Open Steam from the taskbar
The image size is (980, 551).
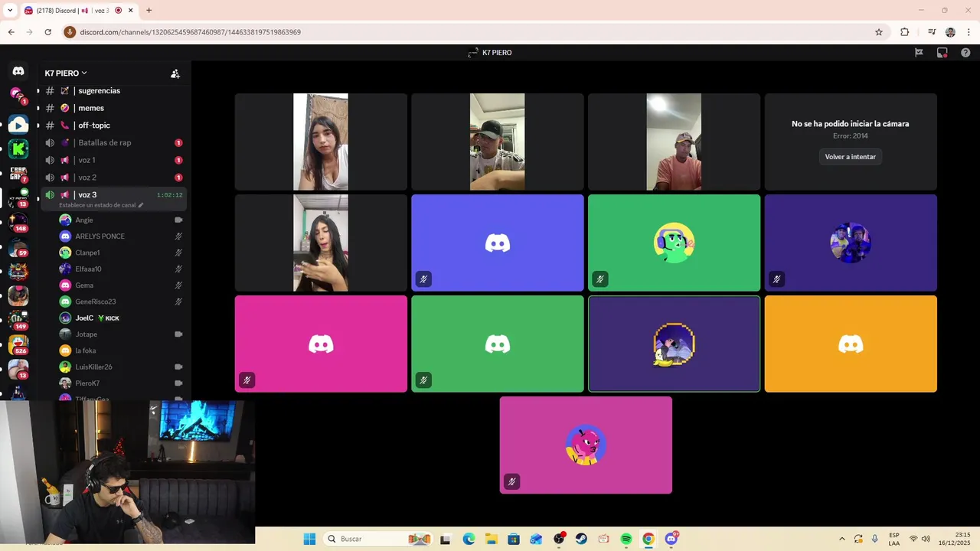[x=581, y=539]
